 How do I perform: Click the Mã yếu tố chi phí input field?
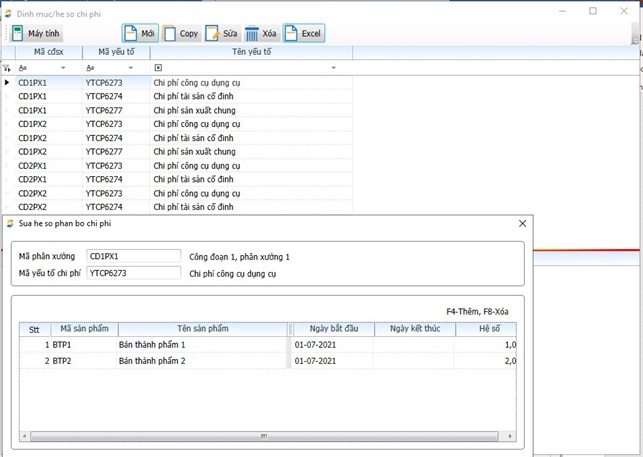pos(133,273)
